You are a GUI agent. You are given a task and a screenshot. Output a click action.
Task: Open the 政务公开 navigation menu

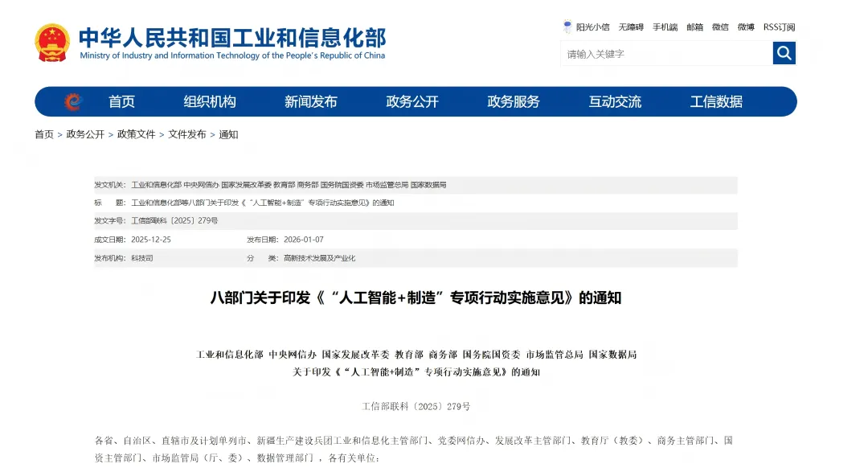[x=411, y=101]
